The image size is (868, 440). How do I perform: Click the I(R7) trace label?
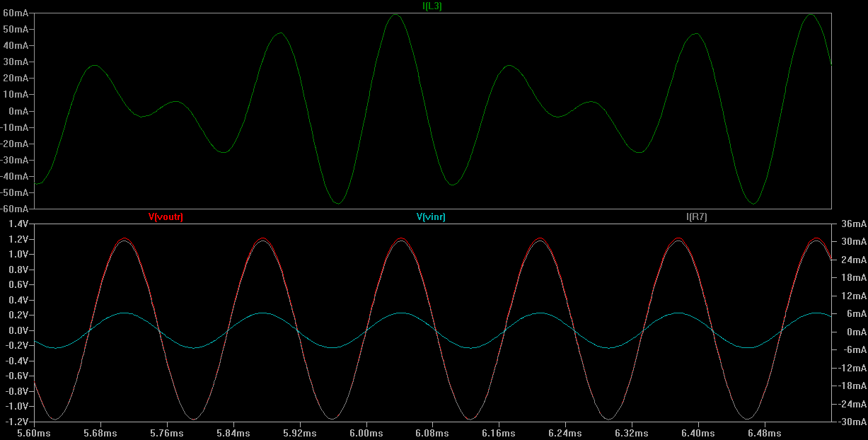coord(697,217)
